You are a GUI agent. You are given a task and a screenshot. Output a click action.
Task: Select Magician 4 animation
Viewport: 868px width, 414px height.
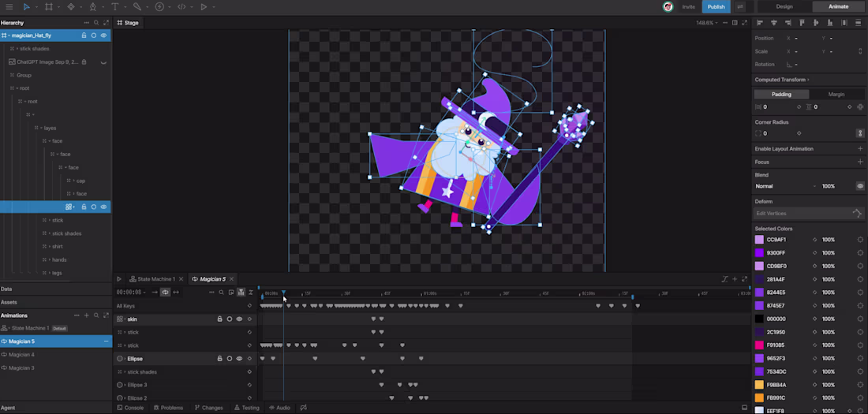click(21, 355)
